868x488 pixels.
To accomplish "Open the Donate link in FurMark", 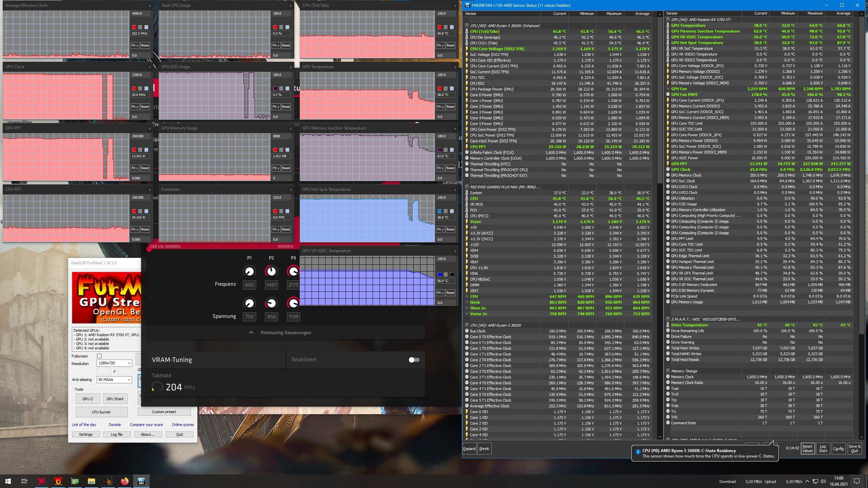I will [115, 425].
